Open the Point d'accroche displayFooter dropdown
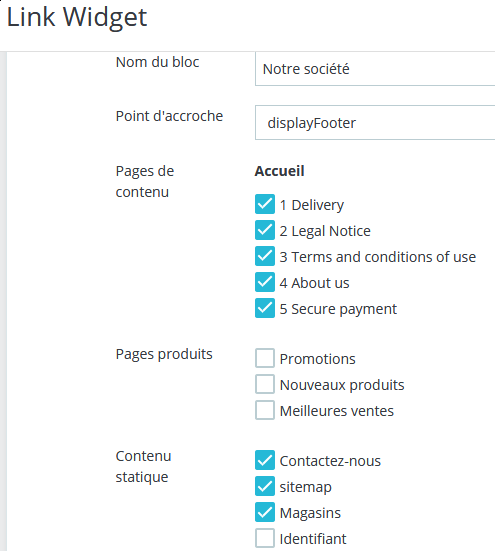 375,123
